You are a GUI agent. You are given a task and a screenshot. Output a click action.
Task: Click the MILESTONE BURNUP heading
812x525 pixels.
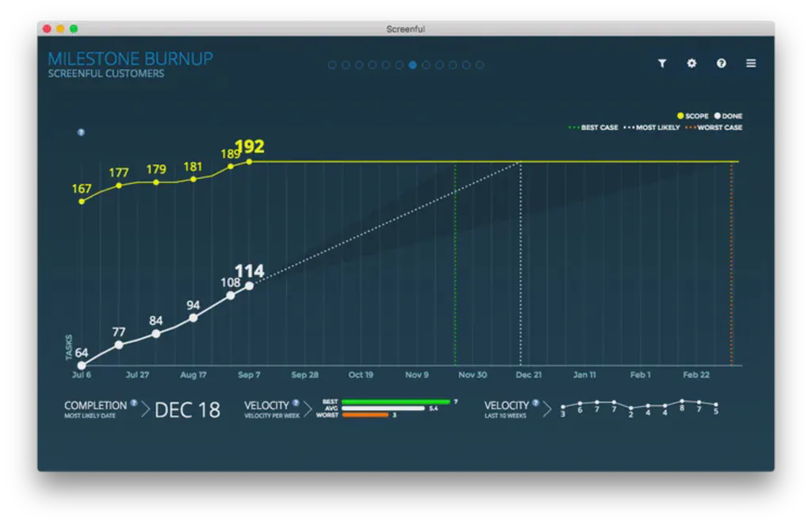131,58
